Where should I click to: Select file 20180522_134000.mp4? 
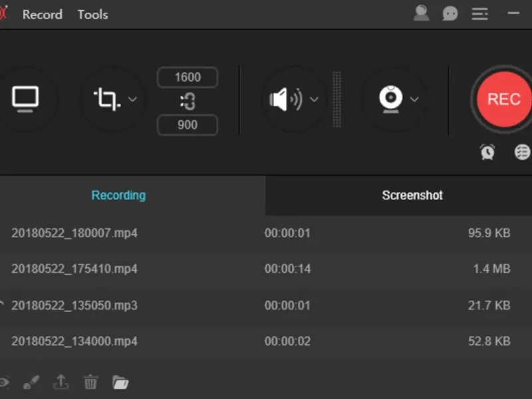(74, 341)
